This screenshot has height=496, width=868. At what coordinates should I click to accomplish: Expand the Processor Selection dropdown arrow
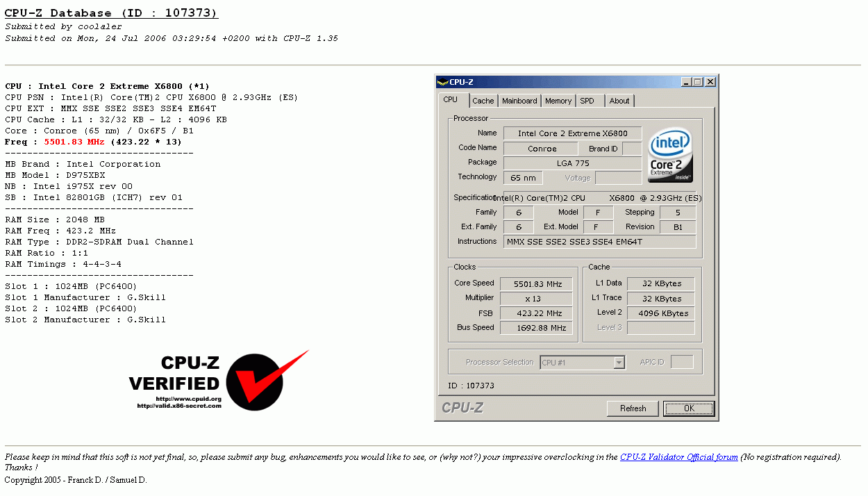[619, 363]
